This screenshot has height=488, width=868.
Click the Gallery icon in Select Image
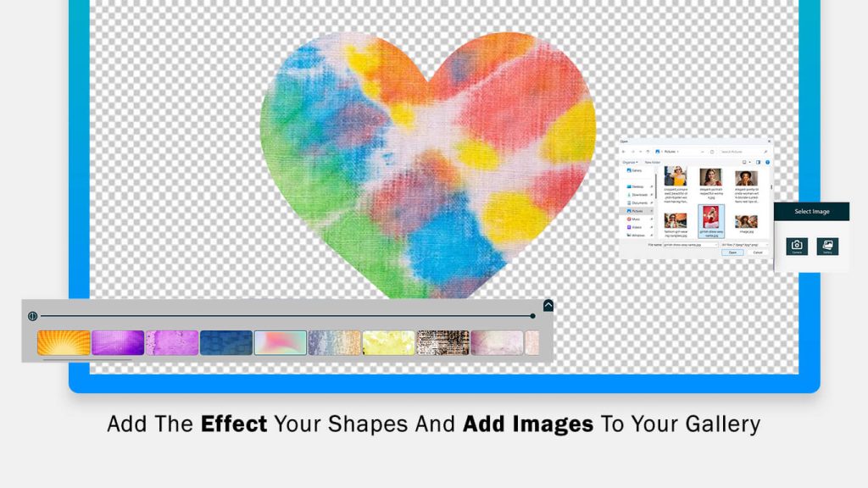click(826, 246)
